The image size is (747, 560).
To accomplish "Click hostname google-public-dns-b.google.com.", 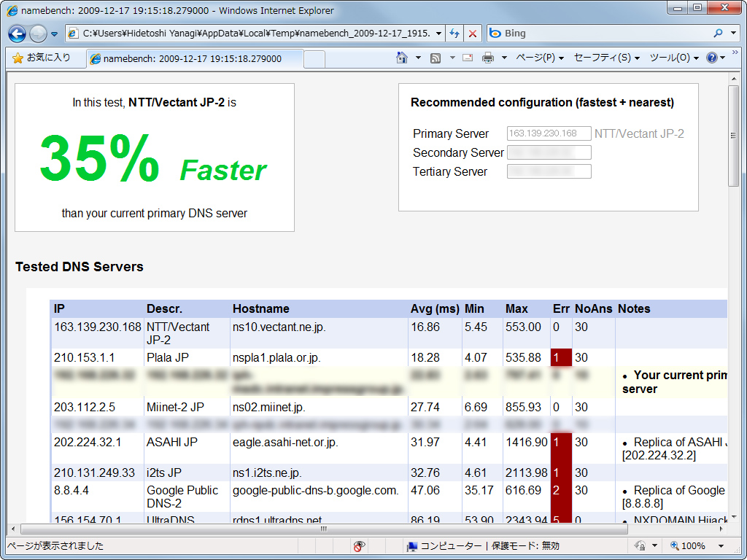I will click(315, 491).
